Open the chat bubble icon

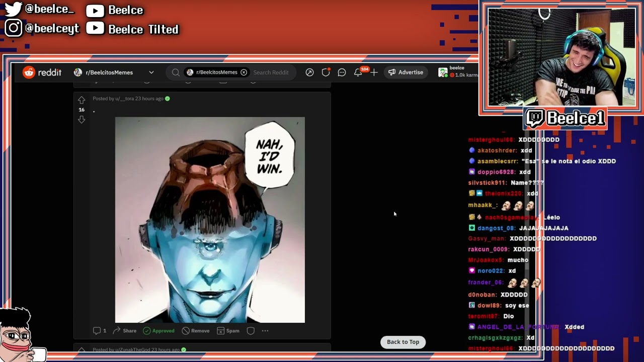(342, 72)
